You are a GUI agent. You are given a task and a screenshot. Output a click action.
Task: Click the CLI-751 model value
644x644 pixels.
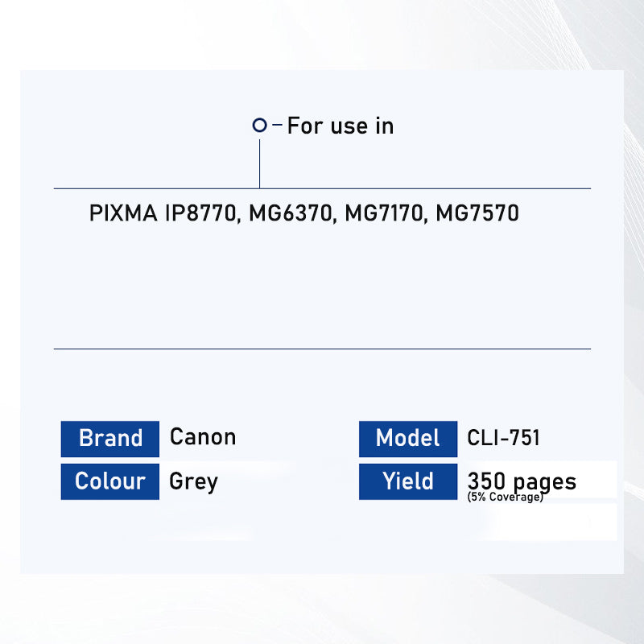pos(503,438)
